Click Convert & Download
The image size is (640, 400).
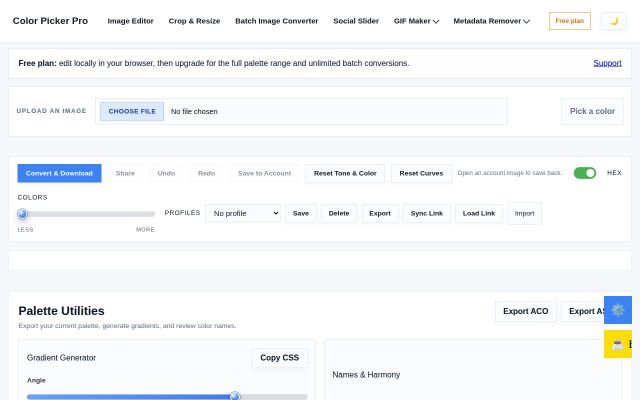59,173
